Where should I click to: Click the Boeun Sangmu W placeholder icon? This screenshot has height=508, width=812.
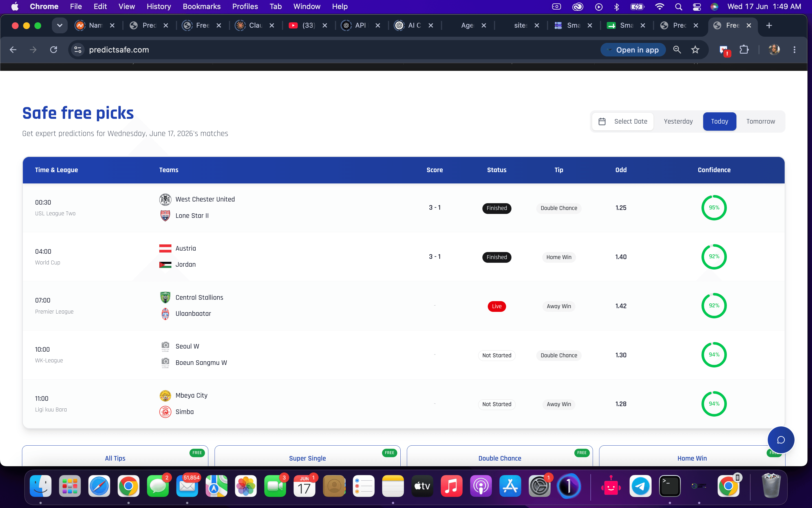tap(165, 363)
